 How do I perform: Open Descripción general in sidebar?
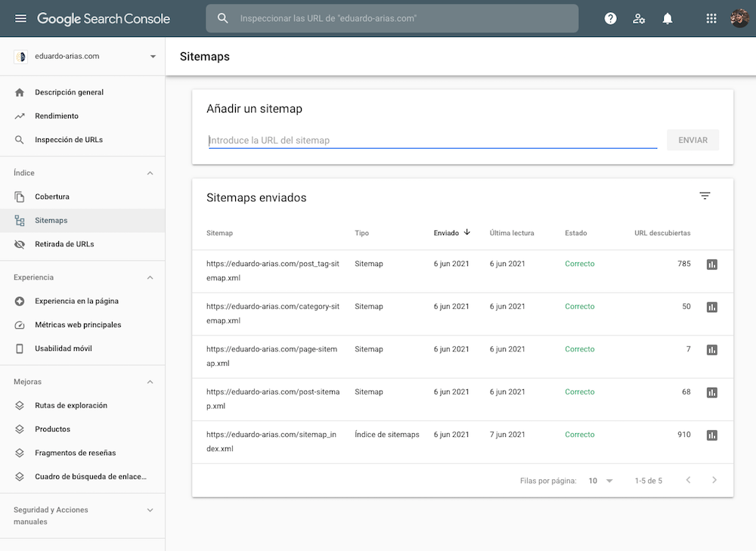pyautogui.click(x=82, y=92)
